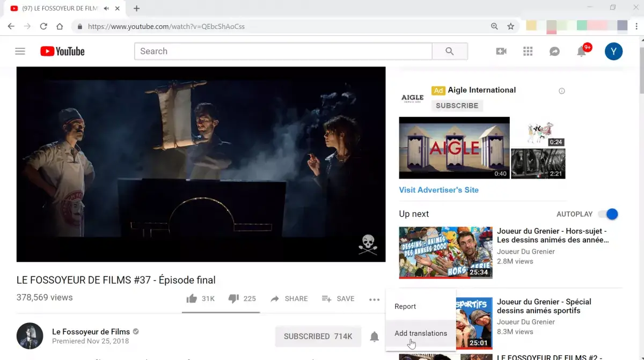Bookmark this page with the star
644x360 pixels.
pos(510,26)
